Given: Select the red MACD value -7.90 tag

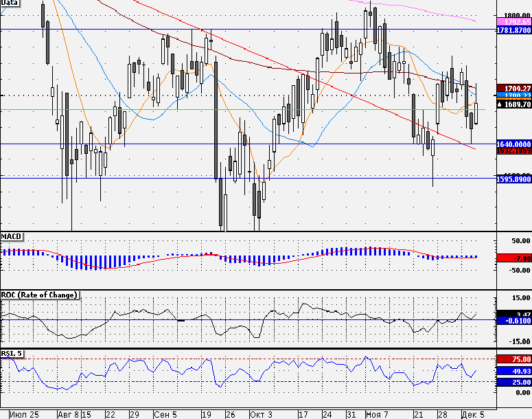Looking at the screenshot, I should point(513,258).
